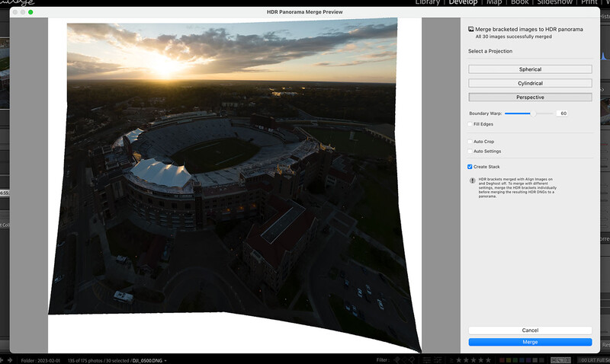Click '135 of 175 photos / 30 selected' text
The width and height of the screenshot is (610, 364).
point(98,360)
